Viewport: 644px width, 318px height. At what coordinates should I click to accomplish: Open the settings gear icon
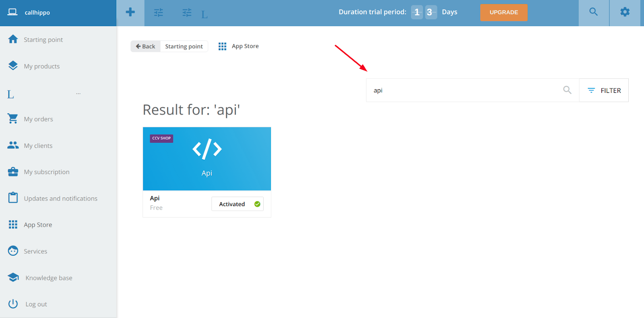(625, 12)
